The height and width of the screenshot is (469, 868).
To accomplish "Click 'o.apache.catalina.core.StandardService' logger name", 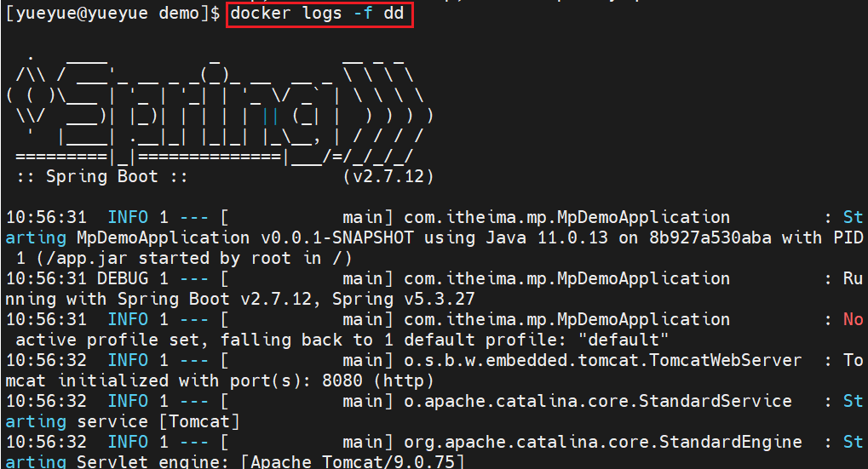I will 598,401.
